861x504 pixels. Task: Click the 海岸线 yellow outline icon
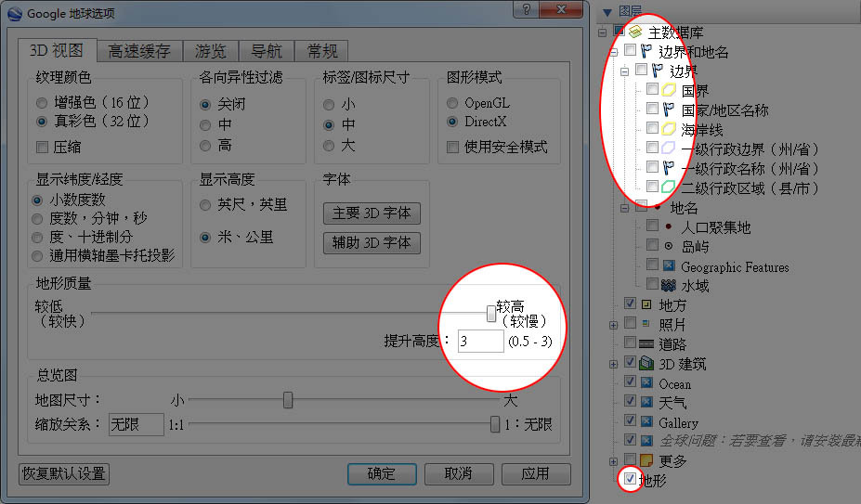click(x=668, y=129)
